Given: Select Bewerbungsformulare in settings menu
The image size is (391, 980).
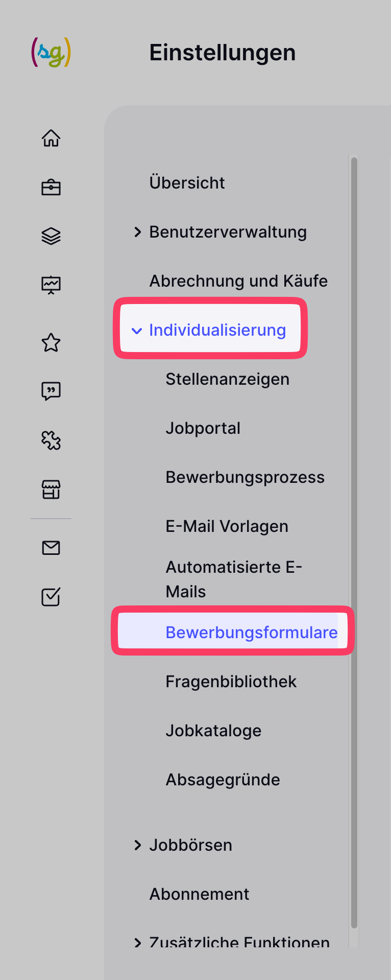Looking at the screenshot, I should (251, 633).
